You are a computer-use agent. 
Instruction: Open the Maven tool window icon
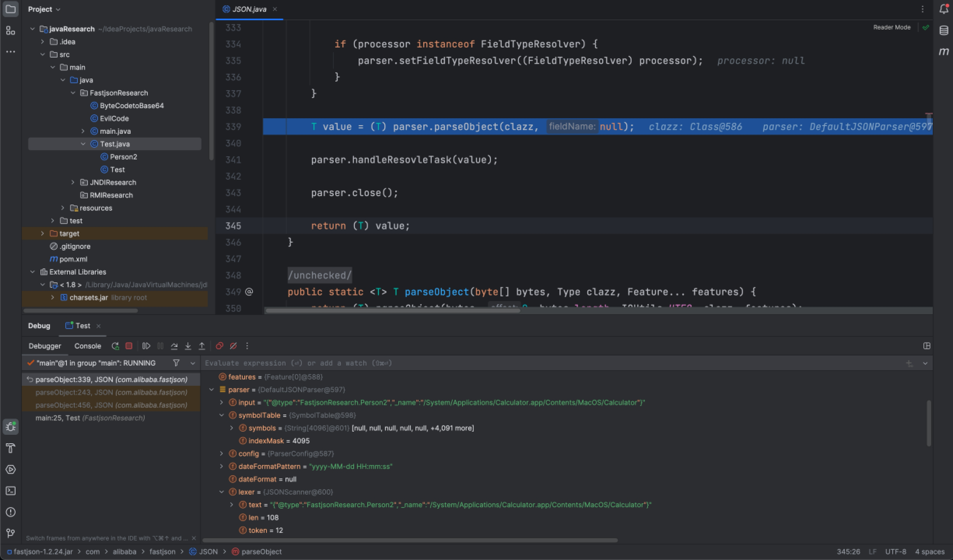[944, 51]
